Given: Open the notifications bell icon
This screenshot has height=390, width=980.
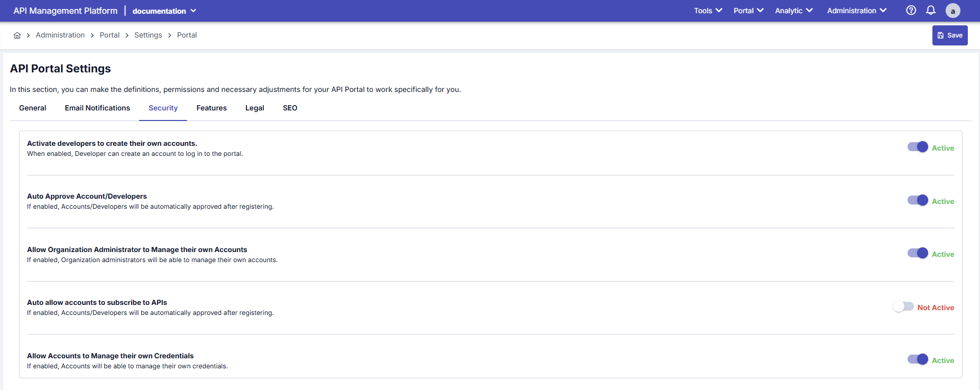Looking at the screenshot, I should (931, 11).
